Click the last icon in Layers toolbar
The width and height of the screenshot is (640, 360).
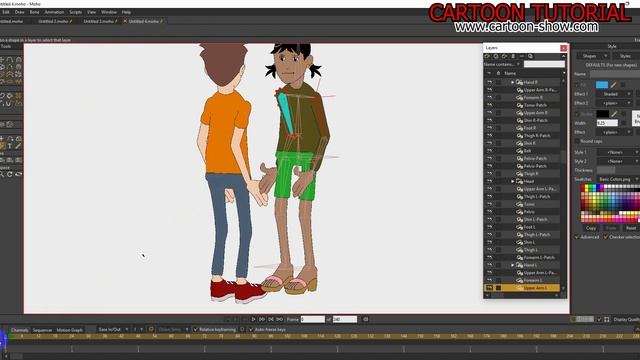(x=530, y=56)
